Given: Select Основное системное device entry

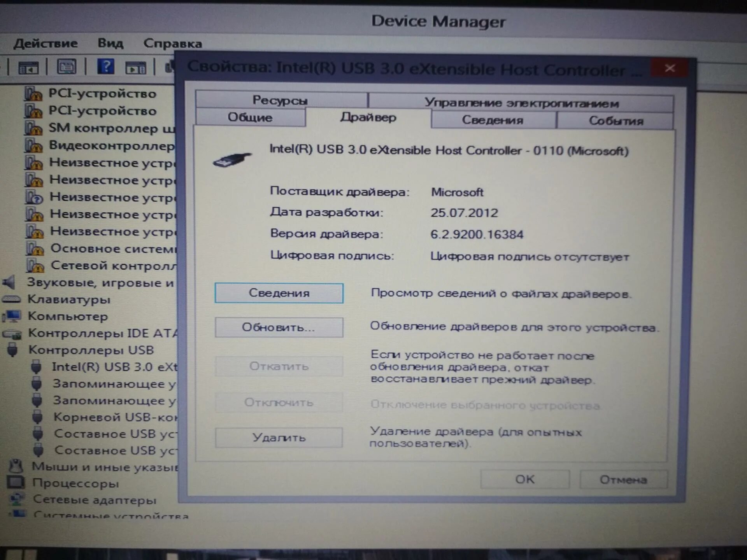Looking at the screenshot, I should [x=113, y=248].
